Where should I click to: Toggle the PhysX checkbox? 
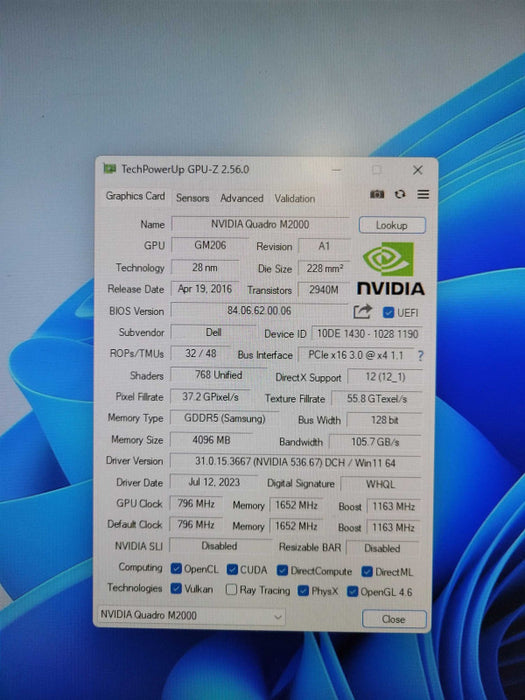[x=303, y=591]
